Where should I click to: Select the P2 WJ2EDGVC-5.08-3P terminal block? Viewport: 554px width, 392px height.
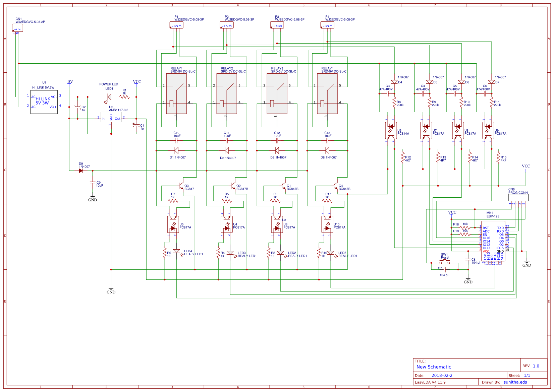click(x=227, y=25)
